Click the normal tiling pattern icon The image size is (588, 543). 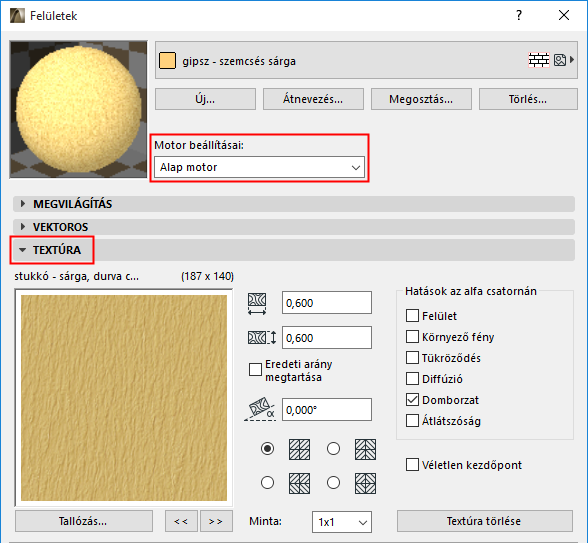(x=299, y=449)
